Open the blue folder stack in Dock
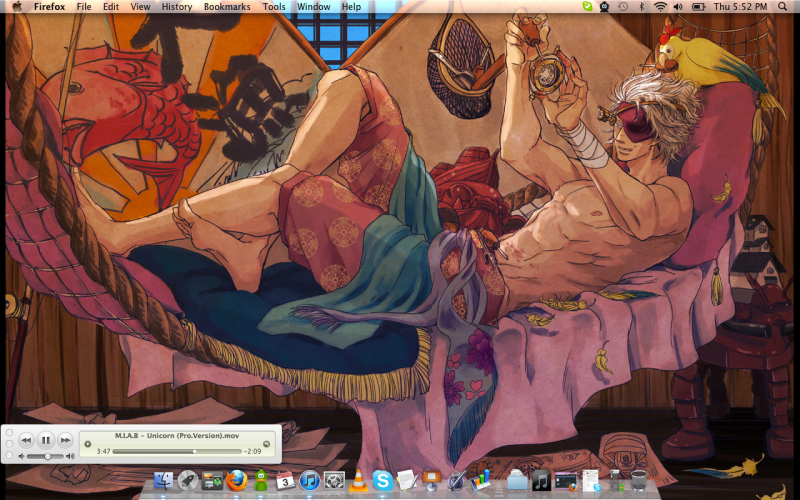The image size is (800, 500). pos(517,481)
